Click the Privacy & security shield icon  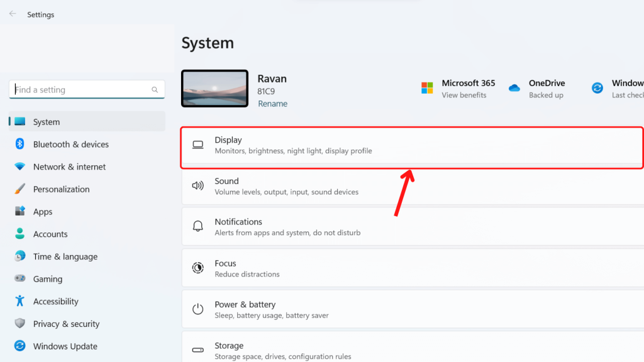(19, 324)
